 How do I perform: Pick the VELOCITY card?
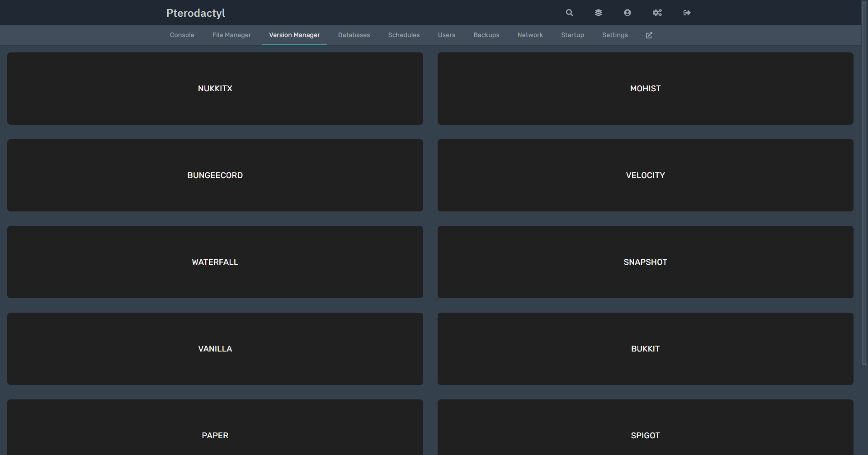[x=646, y=175]
